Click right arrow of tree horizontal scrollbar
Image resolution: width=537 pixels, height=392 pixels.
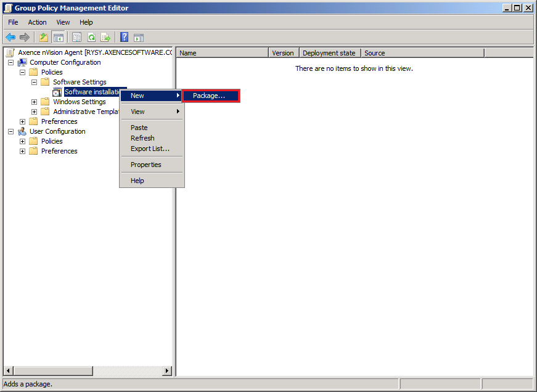pyautogui.click(x=167, y=370)
